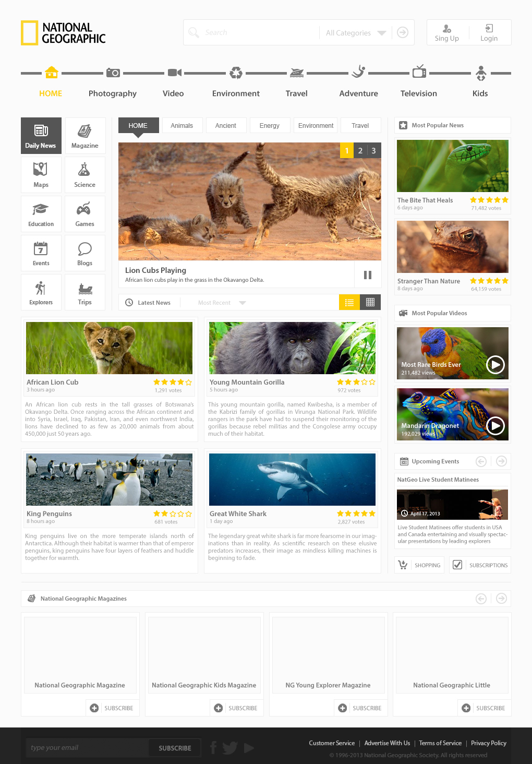Open the Blogs sidebar tile
The width and height of the screenshot is (532, 764).
point(85,253)
